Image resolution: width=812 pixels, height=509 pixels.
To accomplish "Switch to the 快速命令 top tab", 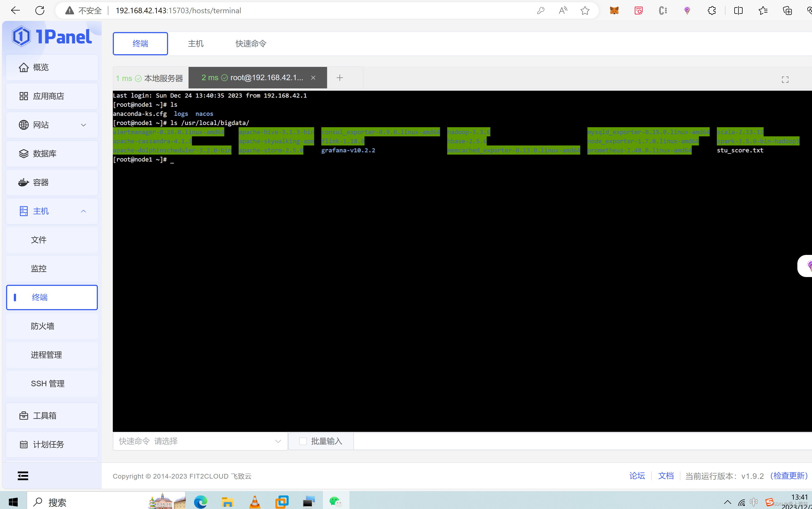I will coord(251,44).
